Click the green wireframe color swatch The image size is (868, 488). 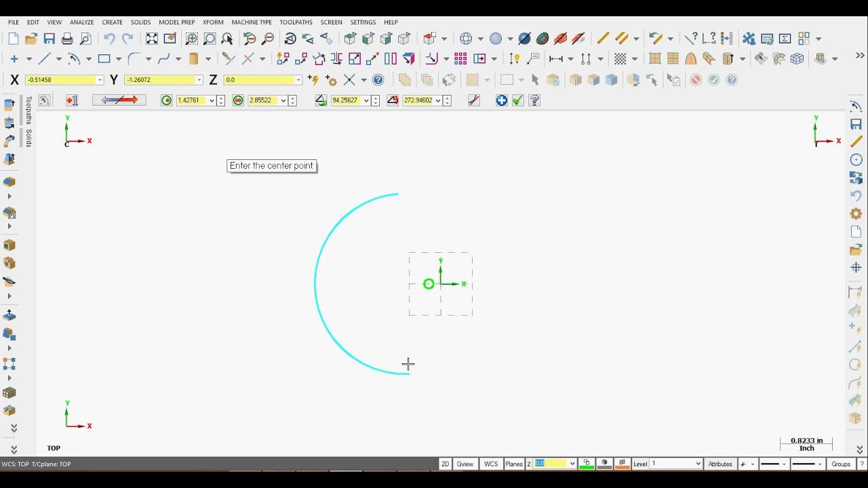pyautogui.click(x=587, y=464)
